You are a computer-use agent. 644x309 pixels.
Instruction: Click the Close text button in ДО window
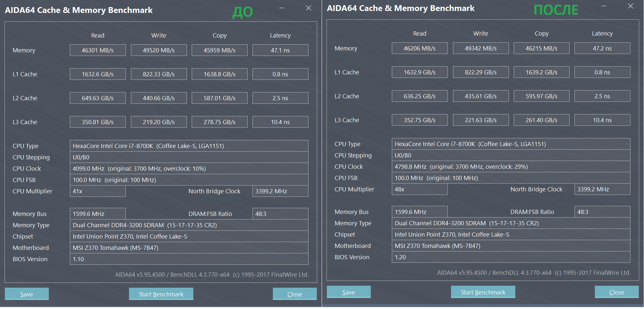[x=295, y=294]
